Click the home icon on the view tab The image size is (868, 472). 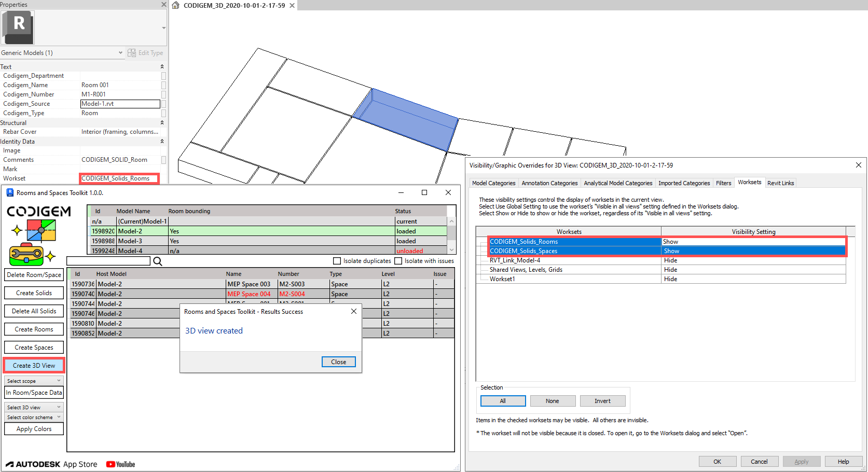point(176,5)
